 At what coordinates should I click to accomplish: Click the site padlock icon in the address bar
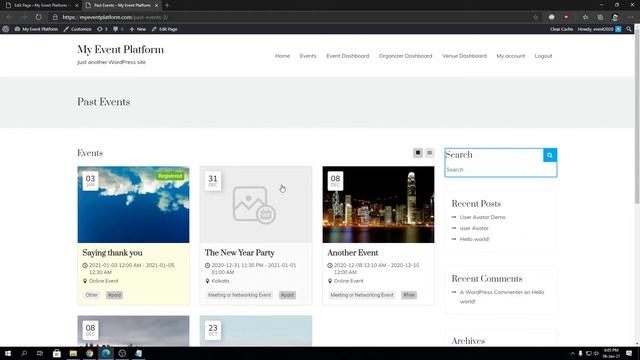55,17
